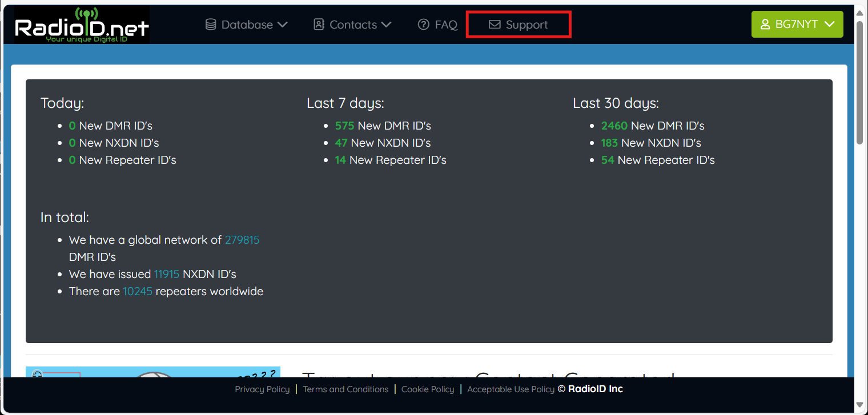Click the 279815 DMR ID count
The width and height of the screenshot is (868, 415).
click(x=242, y=240)
